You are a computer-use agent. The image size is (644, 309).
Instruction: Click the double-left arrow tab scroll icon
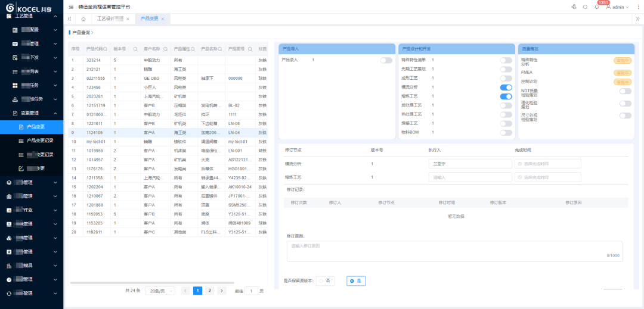click(69, 19)
